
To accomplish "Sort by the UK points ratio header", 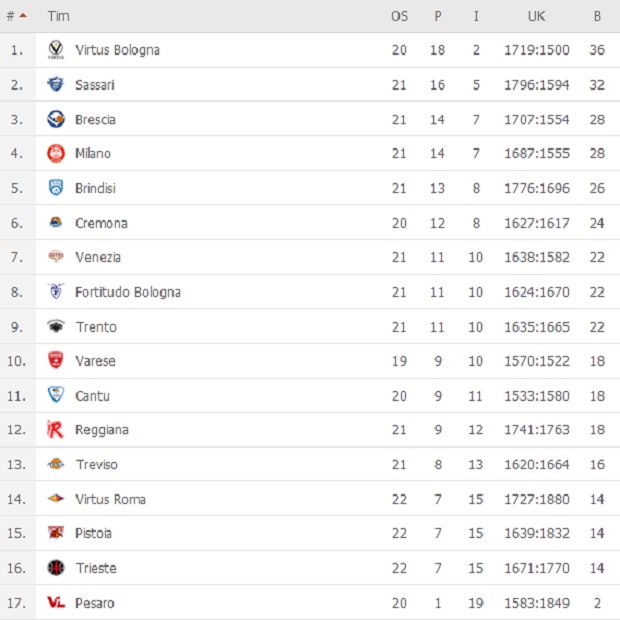I will [x=536, y=17].
